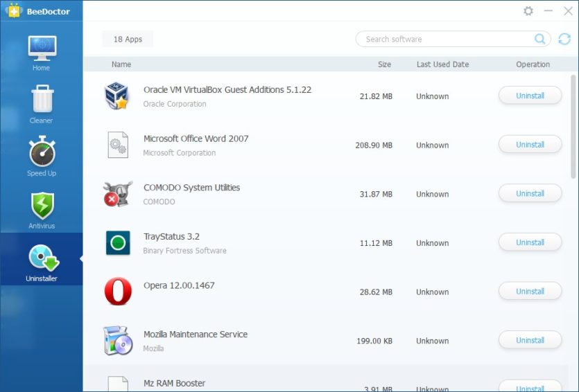Select the Mz RAM Booster name

tap(174, 383)
